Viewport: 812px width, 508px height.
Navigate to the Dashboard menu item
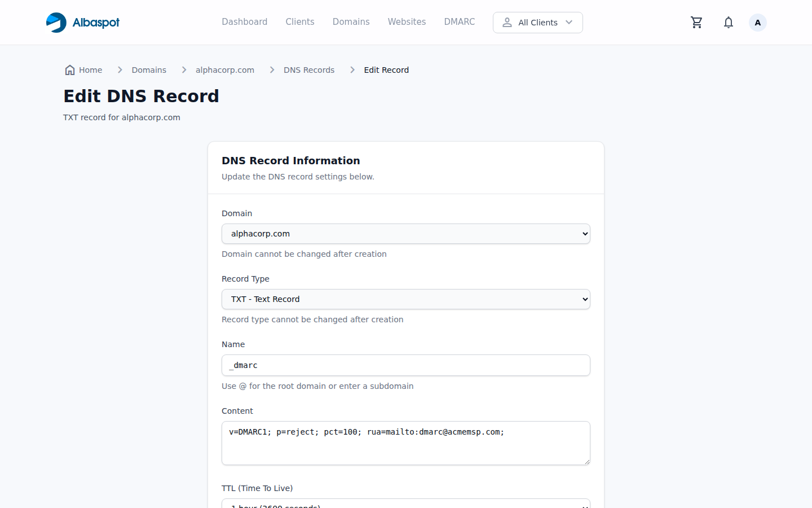coord(244,21)
